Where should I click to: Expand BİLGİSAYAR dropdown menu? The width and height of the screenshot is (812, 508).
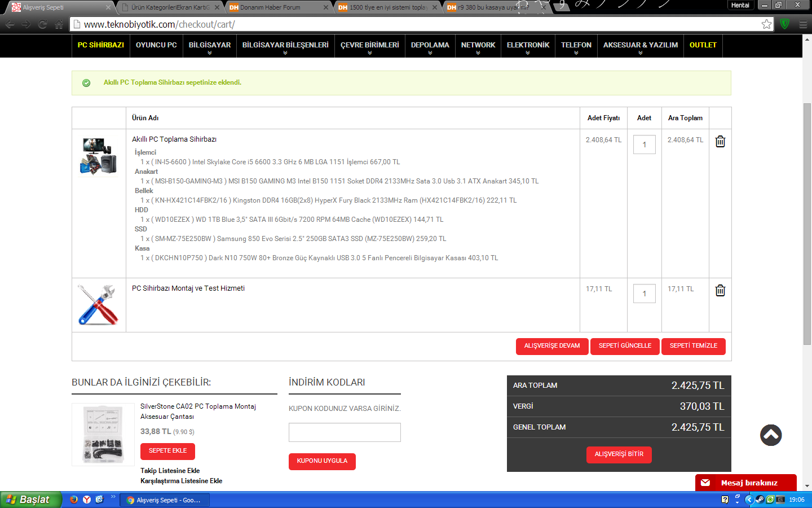tap(210, 46)
